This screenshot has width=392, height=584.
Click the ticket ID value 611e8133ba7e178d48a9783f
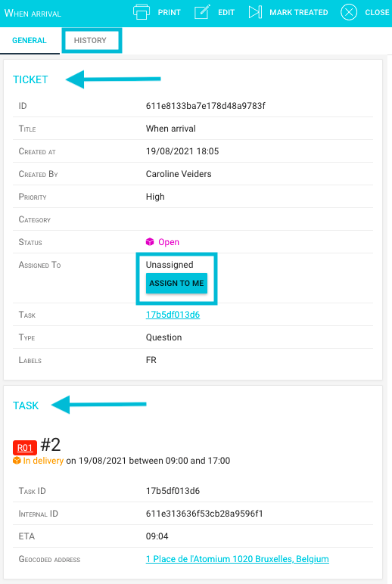(206, 106)
